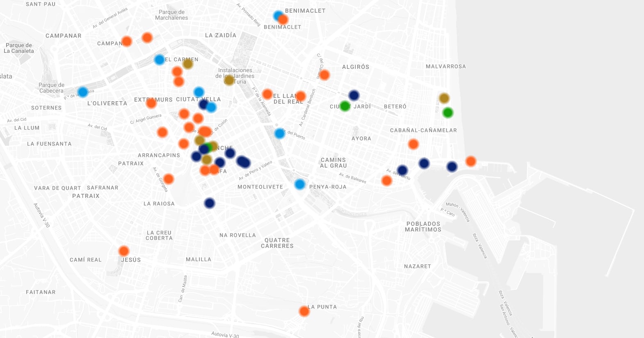Viewport: 644px width, 338px height.
Task: Select the Sant Pau label
Action: pos(41,4)
